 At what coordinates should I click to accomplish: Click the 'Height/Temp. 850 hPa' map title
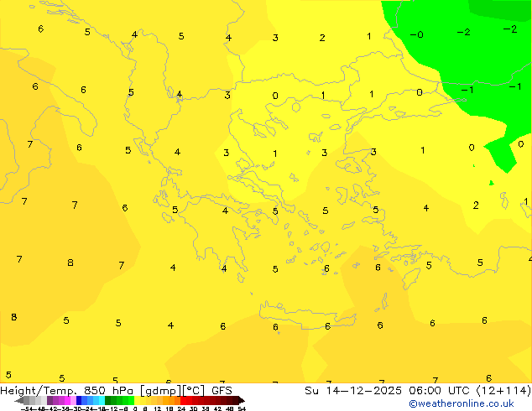(x=67, y=391)
